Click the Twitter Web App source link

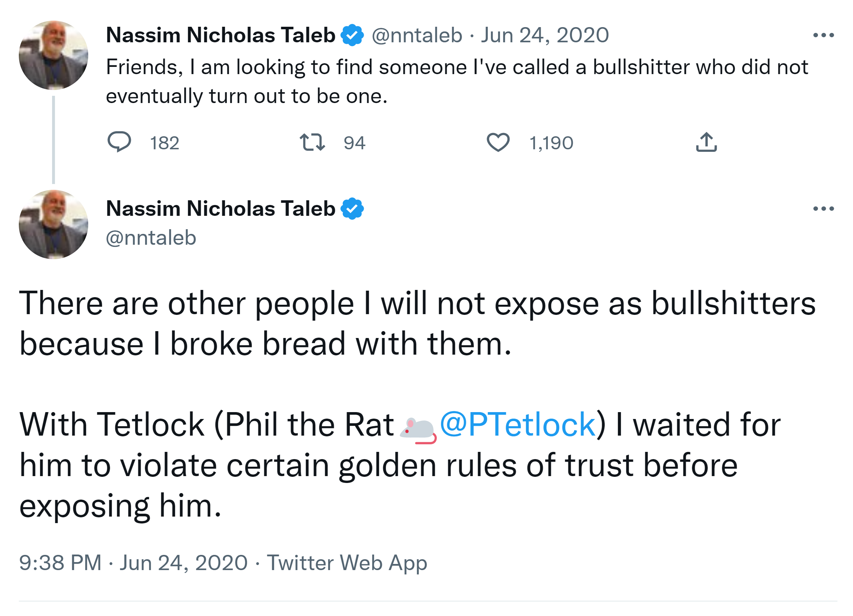click(347, 563)
